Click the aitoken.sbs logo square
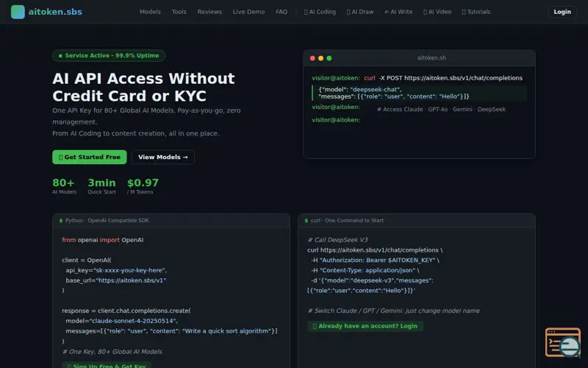 tap(18, 12)
